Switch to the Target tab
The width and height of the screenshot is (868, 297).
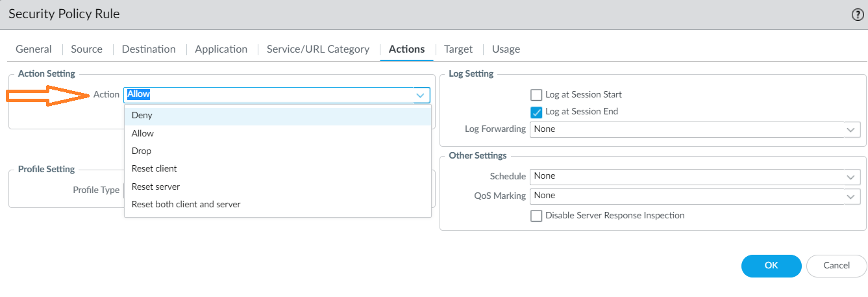point(458,49)
